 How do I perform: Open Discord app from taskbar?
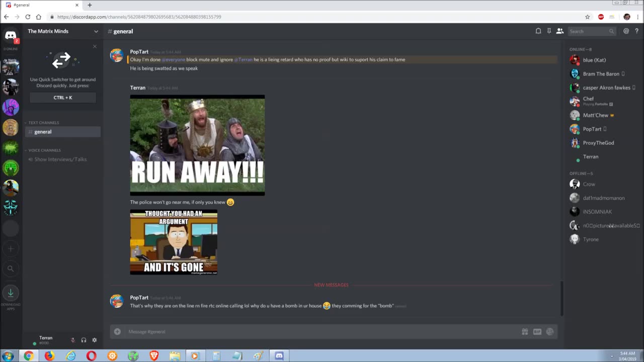[279, 356]
